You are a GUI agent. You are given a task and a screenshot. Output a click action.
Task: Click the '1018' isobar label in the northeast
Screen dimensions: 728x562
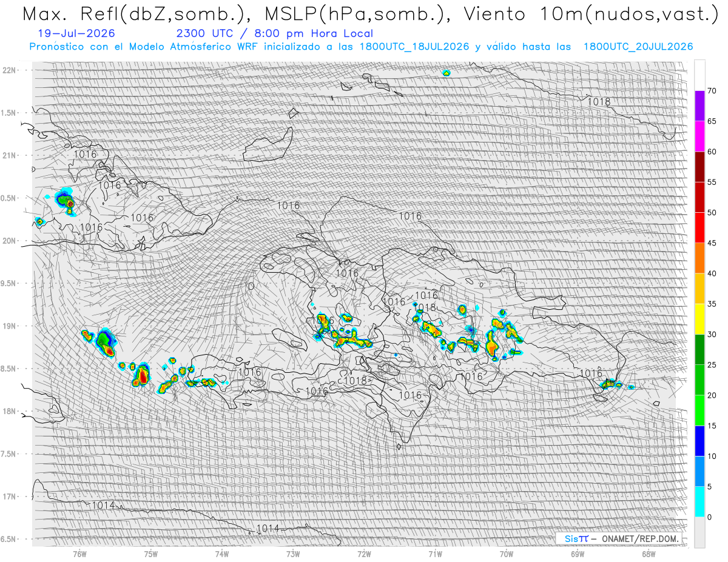[x=599, y=101]
